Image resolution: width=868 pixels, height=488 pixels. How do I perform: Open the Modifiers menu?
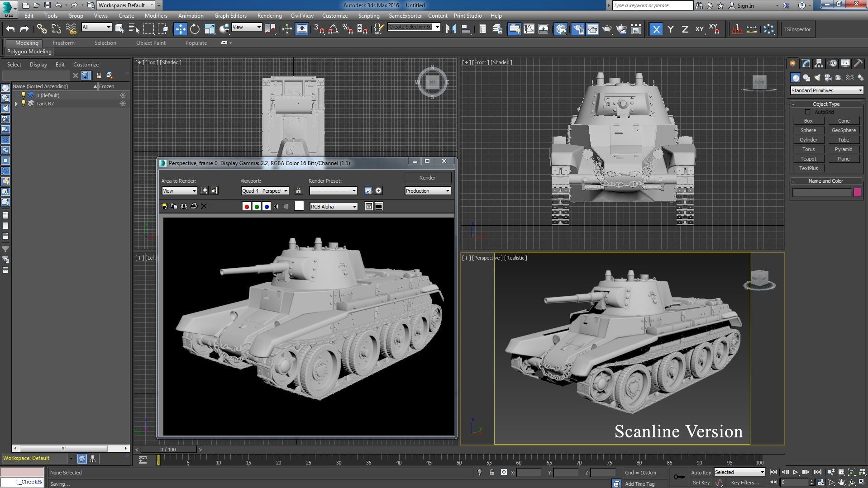coord(156,16)
